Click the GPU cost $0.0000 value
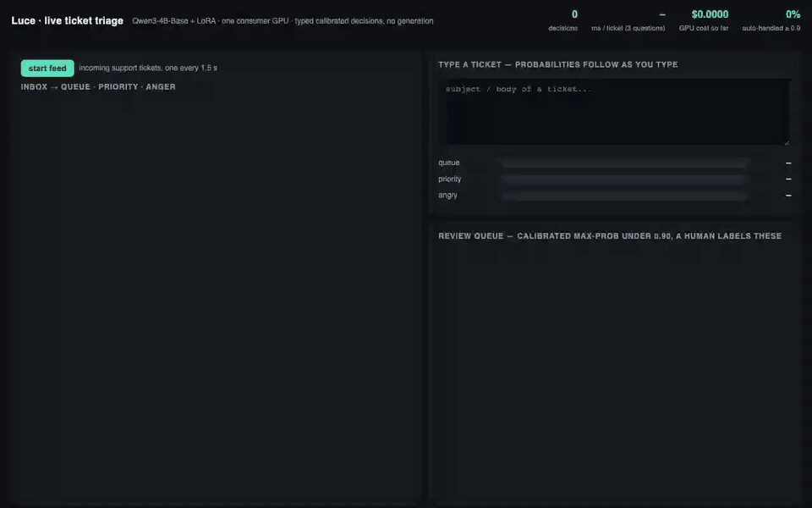This screenshot has height=508, width=812. click(x=710, y=14)
